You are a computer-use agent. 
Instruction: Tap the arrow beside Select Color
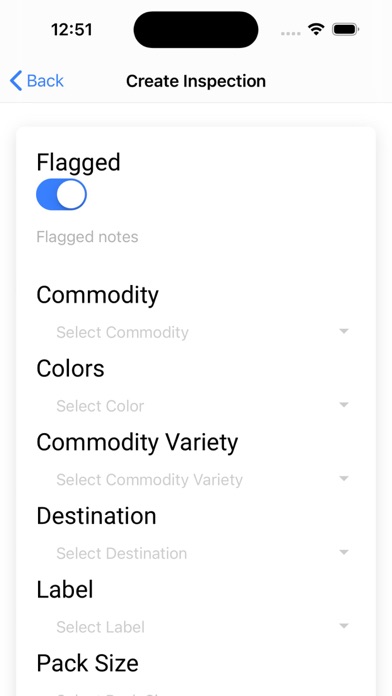click(x=344, y=405)
